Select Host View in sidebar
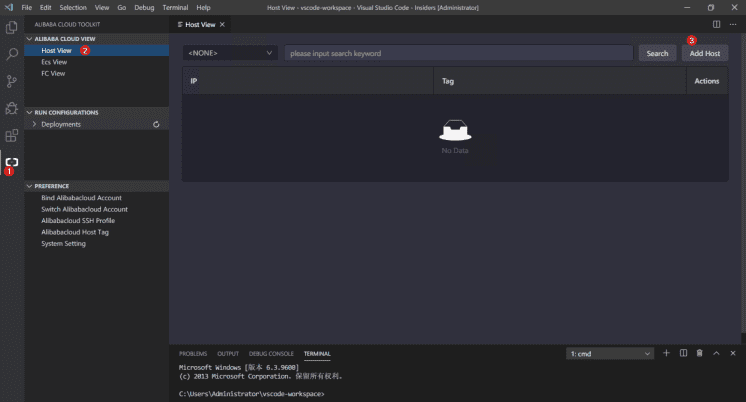Screen dimensions: 746x402 (x=97, y=50)
